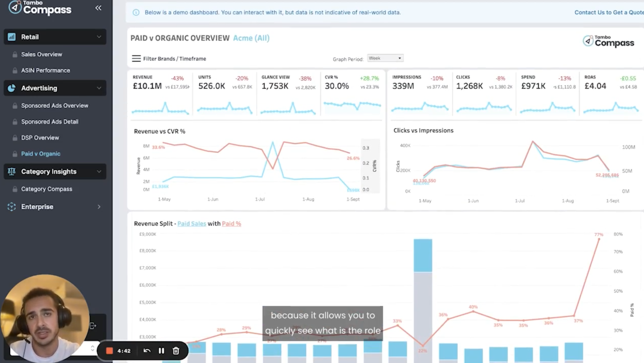Select Paid v Organic menu item

41,154
